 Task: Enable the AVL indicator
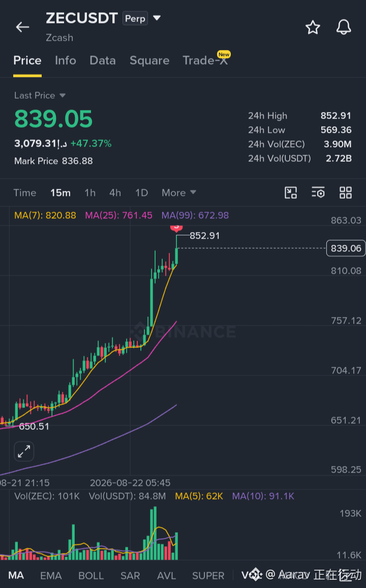coord(167,575)
